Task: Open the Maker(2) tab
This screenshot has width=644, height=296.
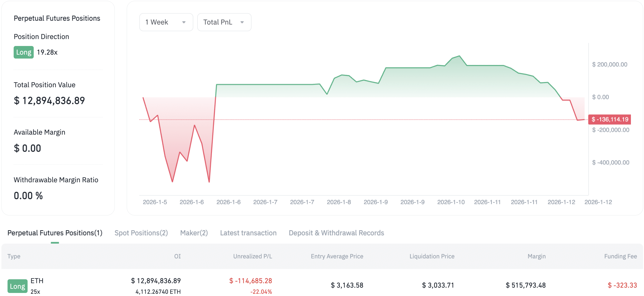Action: (194, 233)
